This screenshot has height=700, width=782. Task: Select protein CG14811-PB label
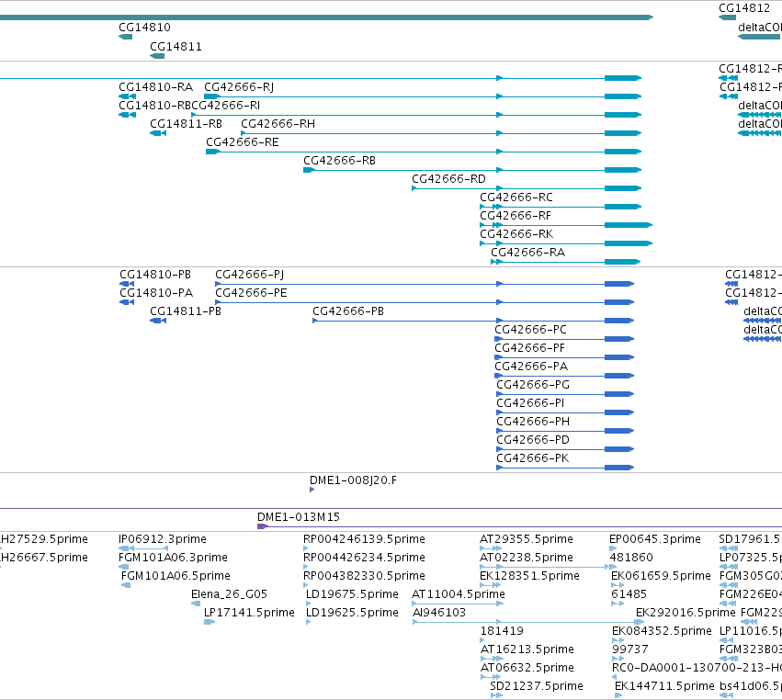186,311
